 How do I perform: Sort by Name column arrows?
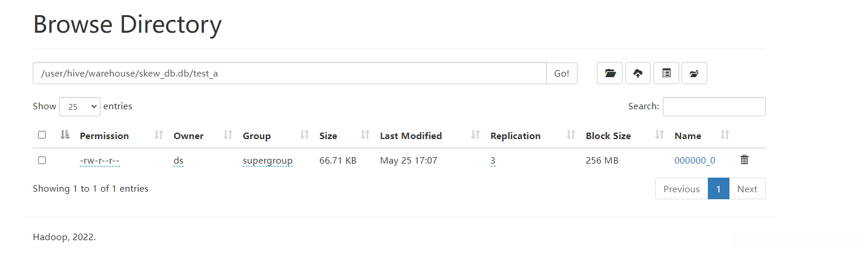pyautogui.click(x=725, y=136)
